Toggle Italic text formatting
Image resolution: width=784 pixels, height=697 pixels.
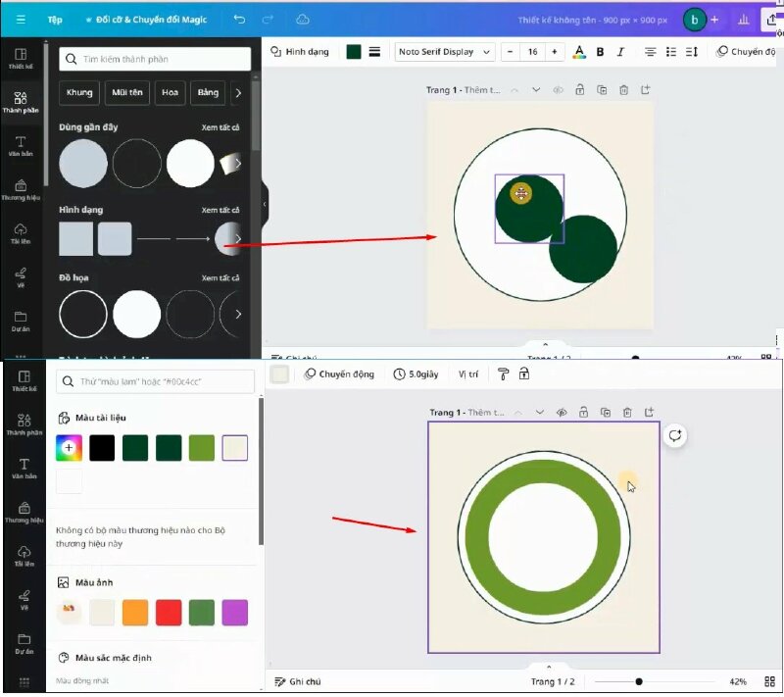point(619,52)
